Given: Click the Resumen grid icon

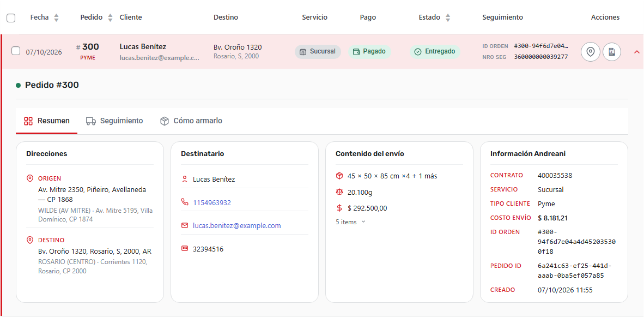Looking at the screenshot, I should pyautogui.click(x=28, y=121).
